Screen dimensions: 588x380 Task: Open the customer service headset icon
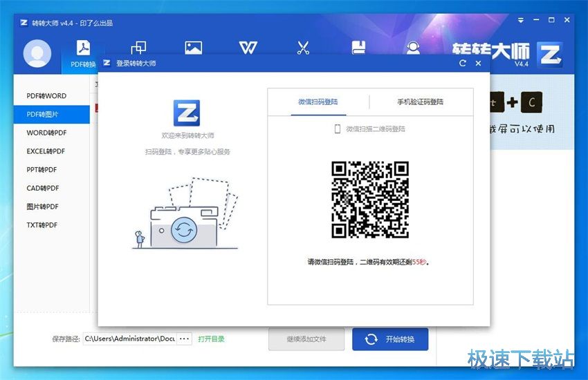[x=413, y=48]
